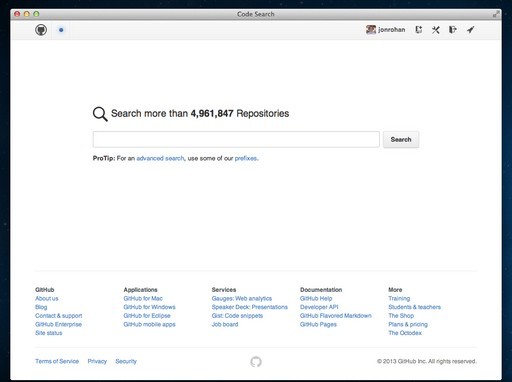Click the Search button

click(401, 139)
